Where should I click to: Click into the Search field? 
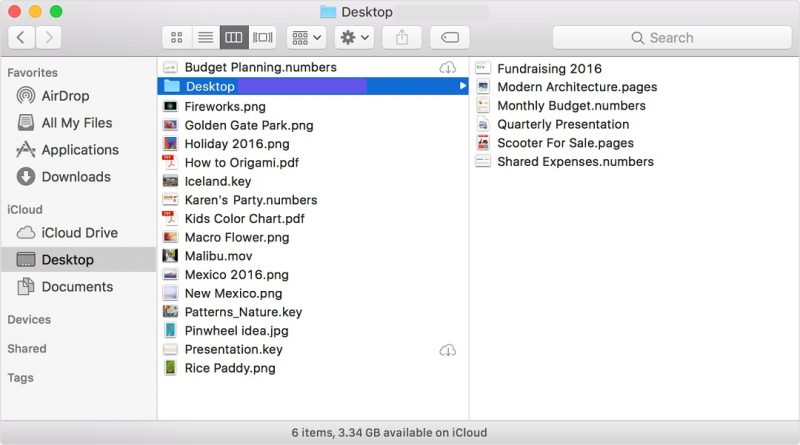[x=672, y=37]
